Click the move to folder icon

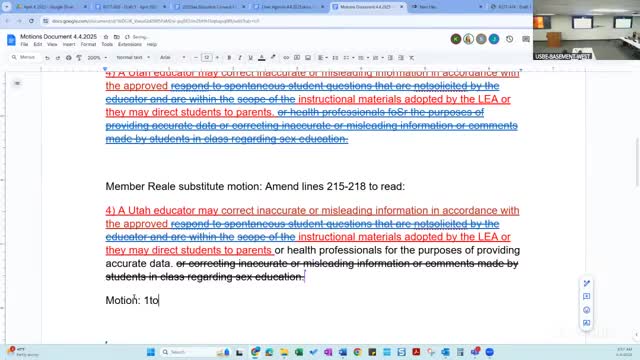[x=117, y=37]
